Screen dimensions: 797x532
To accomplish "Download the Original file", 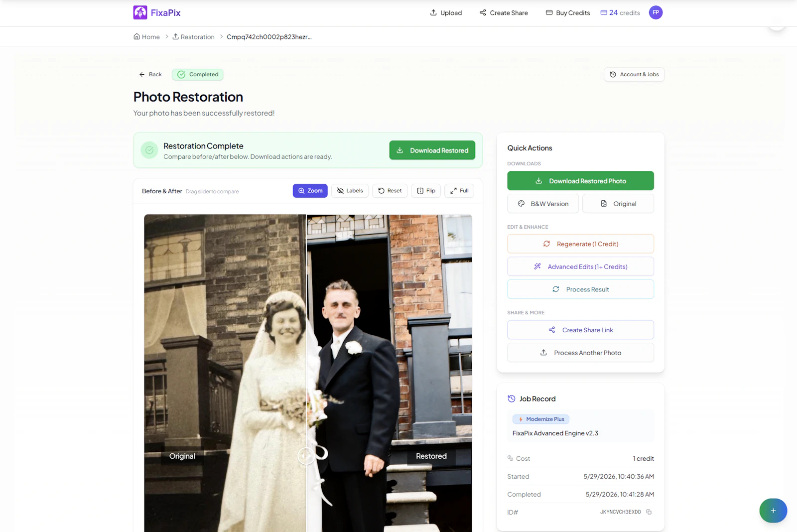I will (618, 204).
